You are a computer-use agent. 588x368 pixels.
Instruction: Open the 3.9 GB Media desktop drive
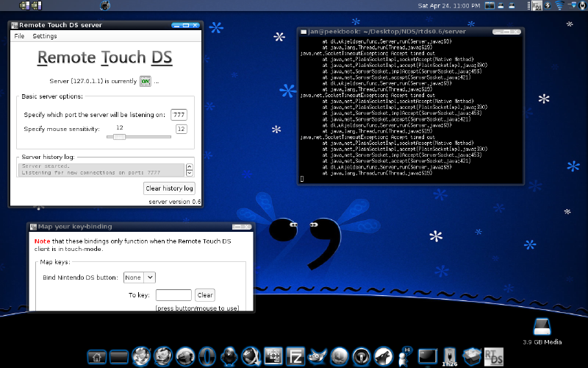(542, 331)
